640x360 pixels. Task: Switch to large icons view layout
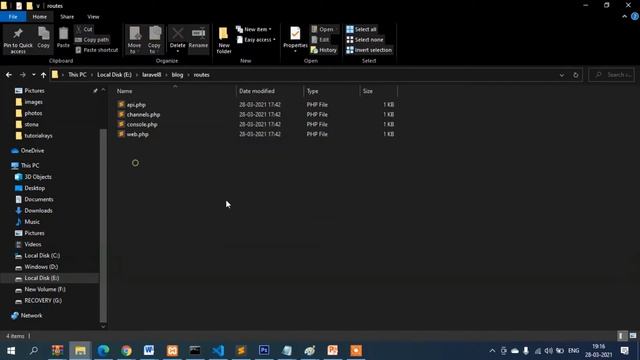(633, 336)
